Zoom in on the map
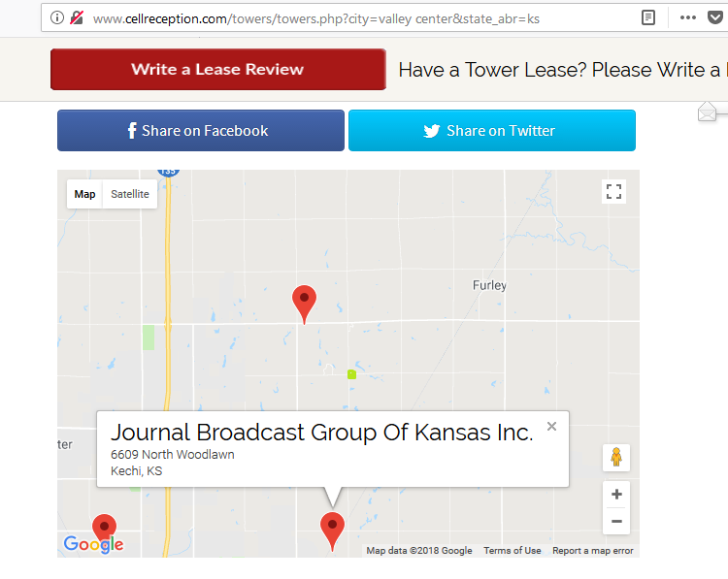Viewport: 728px width, 579px height. pos(615,495)
